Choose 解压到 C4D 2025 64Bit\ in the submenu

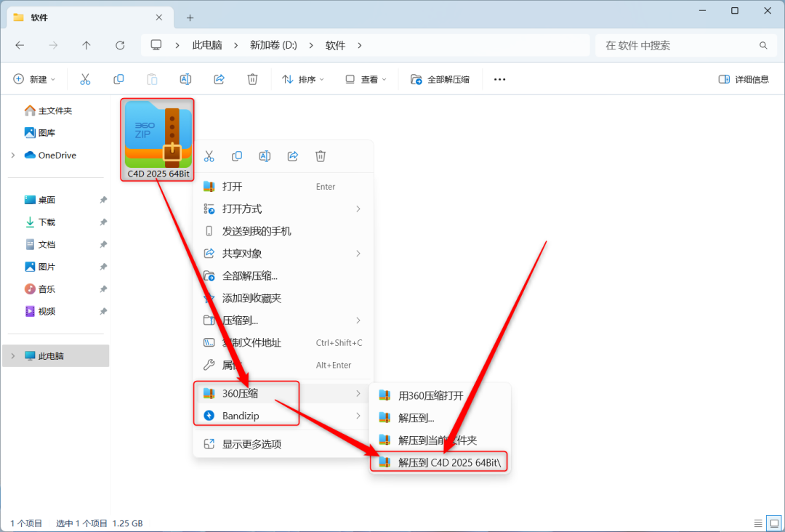440,462
